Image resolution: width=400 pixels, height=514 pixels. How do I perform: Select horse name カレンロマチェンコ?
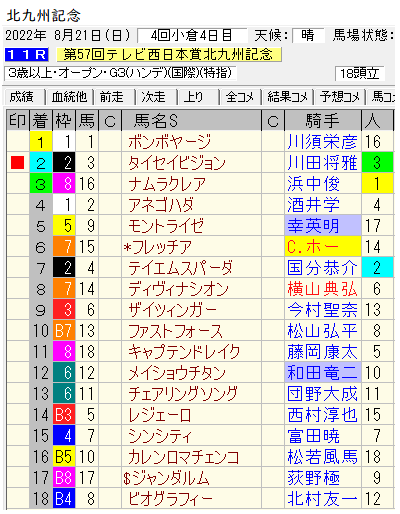(x=184, y=457)
